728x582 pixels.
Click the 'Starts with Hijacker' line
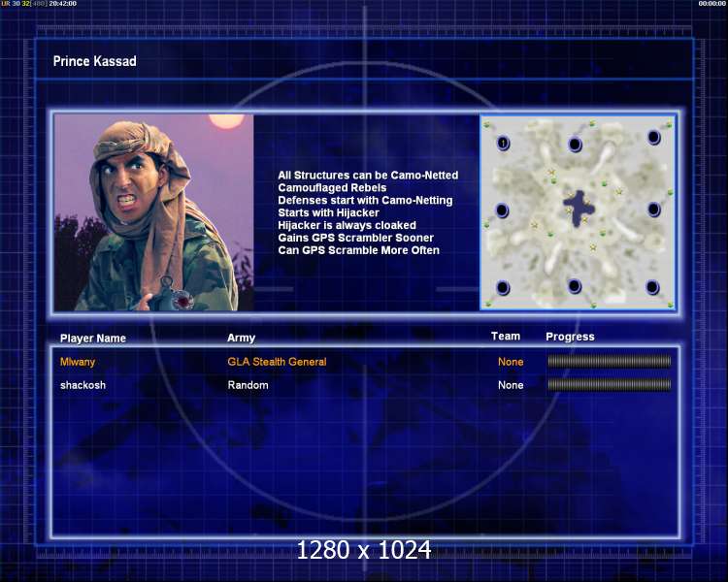click(x=328, y=212)
